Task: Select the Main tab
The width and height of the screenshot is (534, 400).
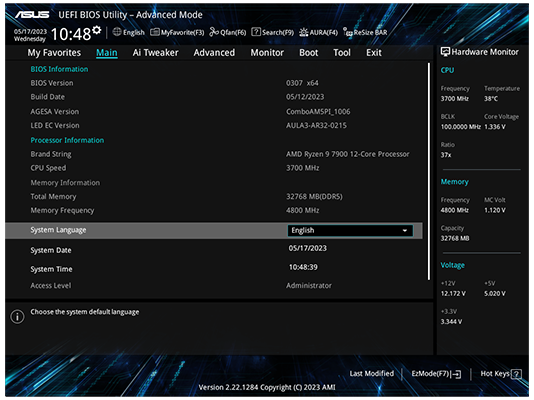Action: pyautogui.click(x=107, y=53)
